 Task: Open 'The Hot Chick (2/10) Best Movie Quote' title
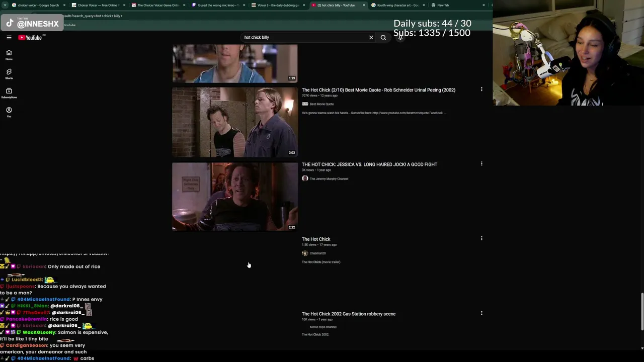click(x=378, y=90)
